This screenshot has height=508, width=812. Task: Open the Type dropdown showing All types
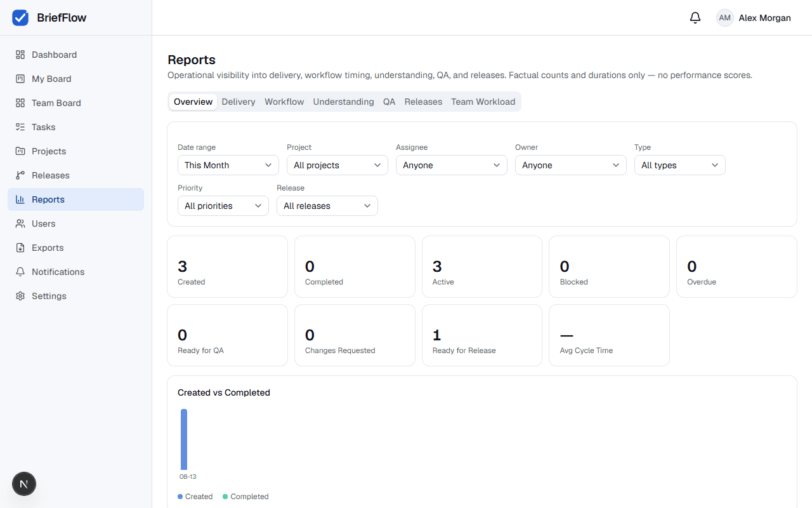tap(680, 165)
